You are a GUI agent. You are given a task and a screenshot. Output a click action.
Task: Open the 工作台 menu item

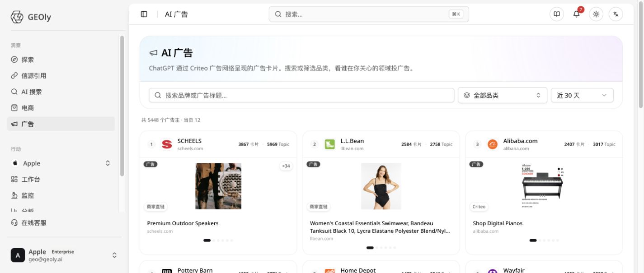pyautogui.click(x=61, y=179)
